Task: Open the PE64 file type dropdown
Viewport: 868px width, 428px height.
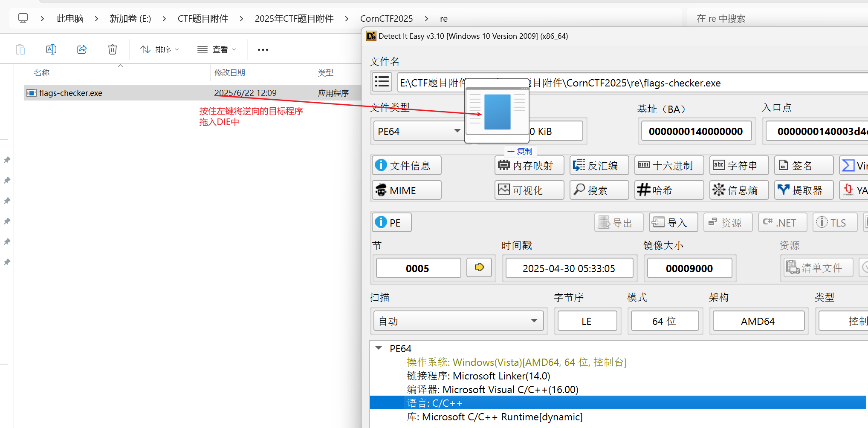Action: [x=419, y=131]
